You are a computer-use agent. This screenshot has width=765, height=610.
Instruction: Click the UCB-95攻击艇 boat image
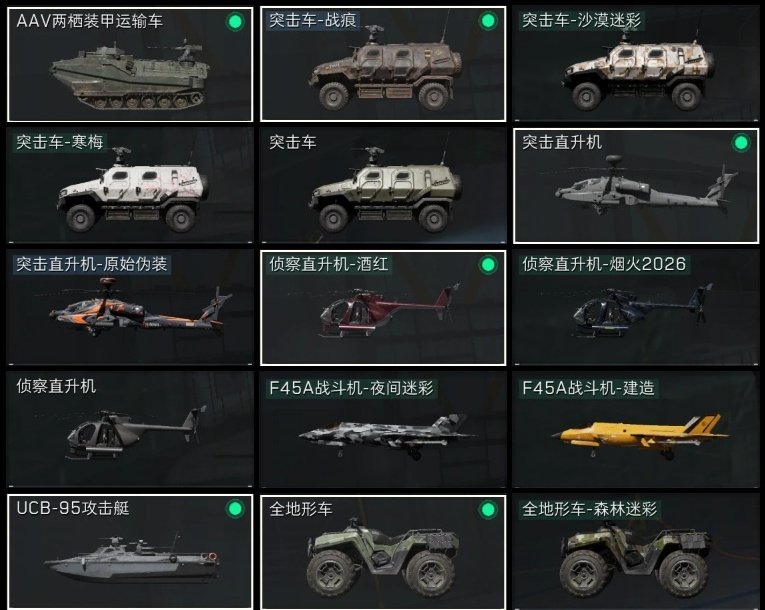(132, 560)
